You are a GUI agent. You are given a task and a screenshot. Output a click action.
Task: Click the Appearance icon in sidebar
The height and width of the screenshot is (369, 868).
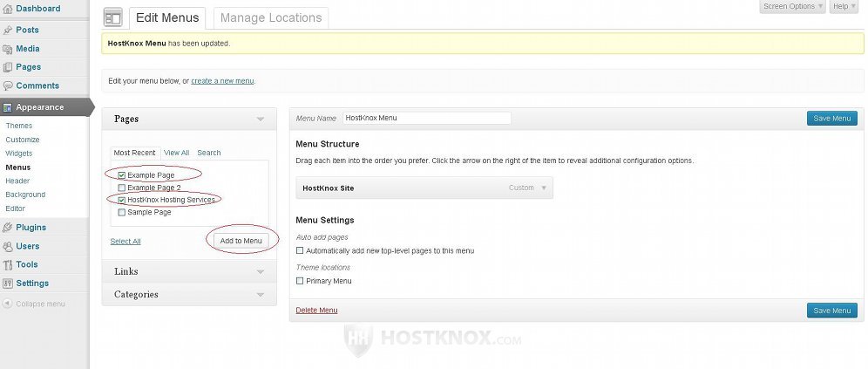(7, 107)
